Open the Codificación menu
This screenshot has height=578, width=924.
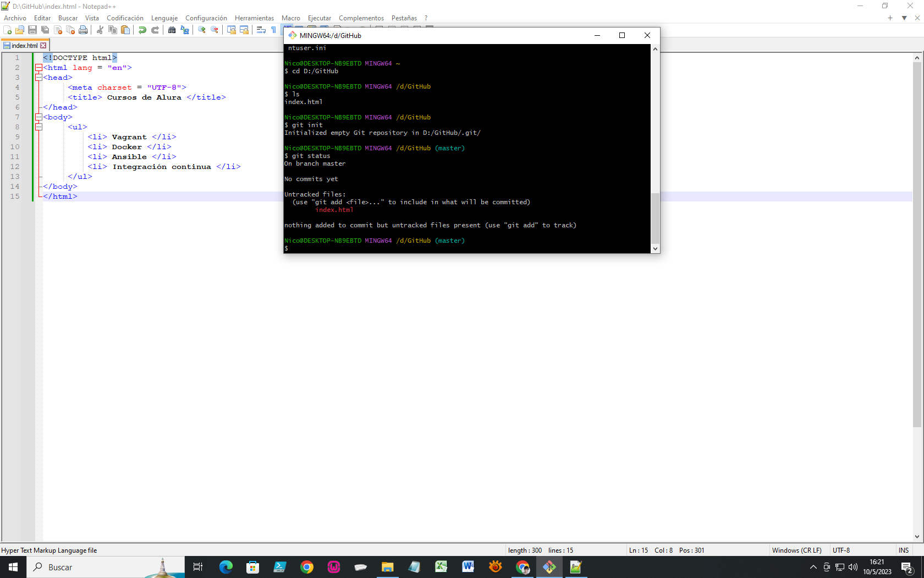[125, 18]
